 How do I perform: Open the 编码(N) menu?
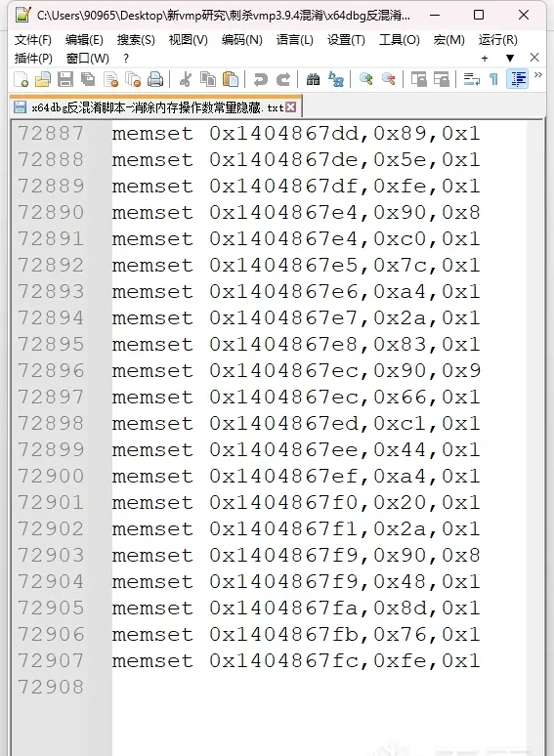pyautogui.click(x=242, y=40)
